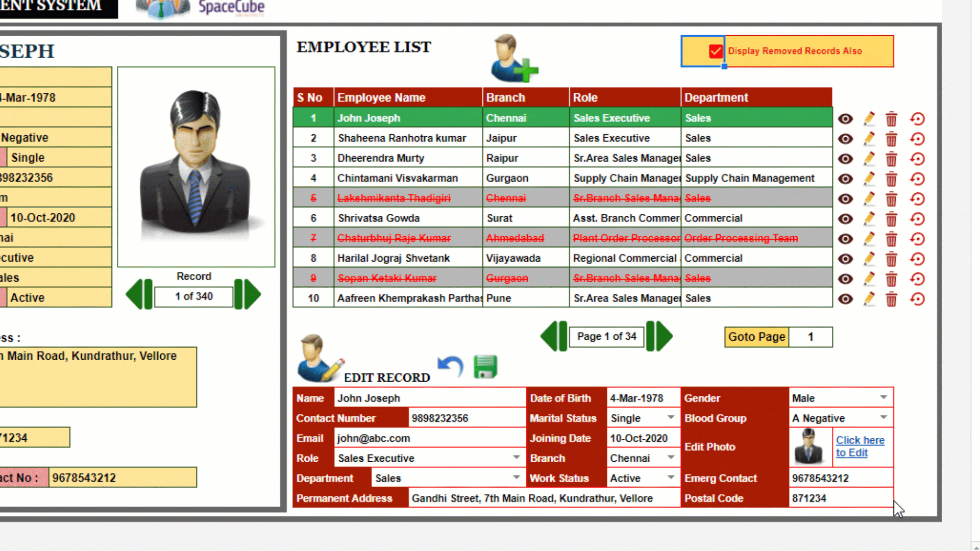This screenshot has height=551, width=980.
Task: Click the delete trash icon for Shaheena Ranhotra kumar
Action: pos(892,139)
